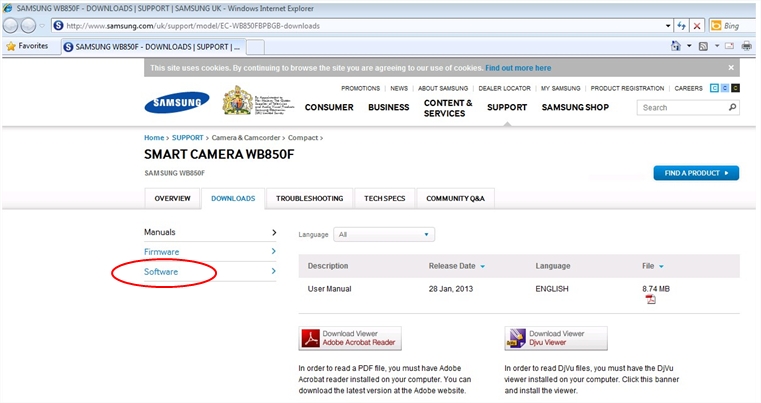Image resolution: width=761 pixels, height=403 pixels.
Task: Open the CAREERS top link
Action: tap(688, 88)
